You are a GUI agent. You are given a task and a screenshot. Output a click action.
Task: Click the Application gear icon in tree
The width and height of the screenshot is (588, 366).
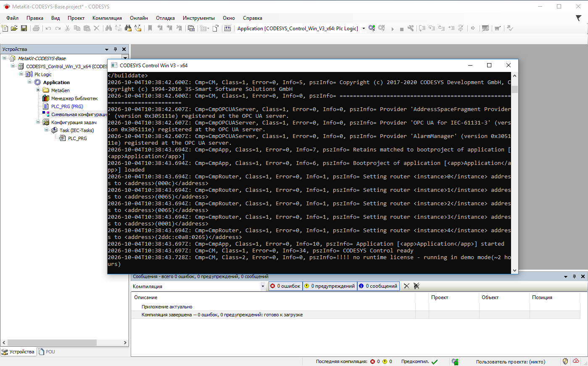[x=37, y=82]
